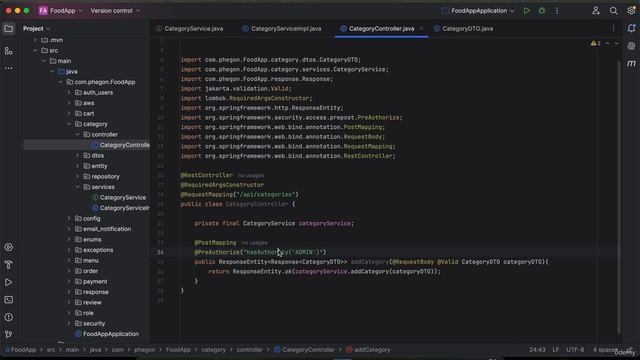Open the Notifications bell icon

(x=631, y=28)
